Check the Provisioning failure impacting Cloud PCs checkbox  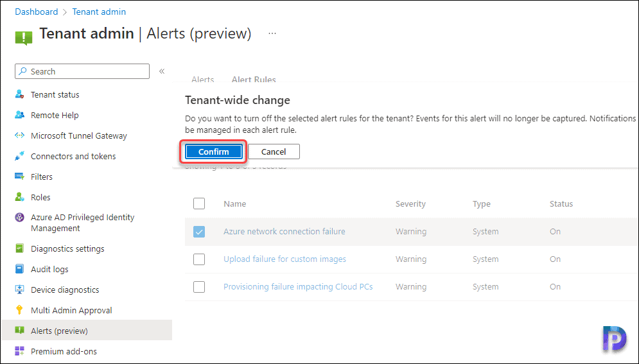point(199,287)
